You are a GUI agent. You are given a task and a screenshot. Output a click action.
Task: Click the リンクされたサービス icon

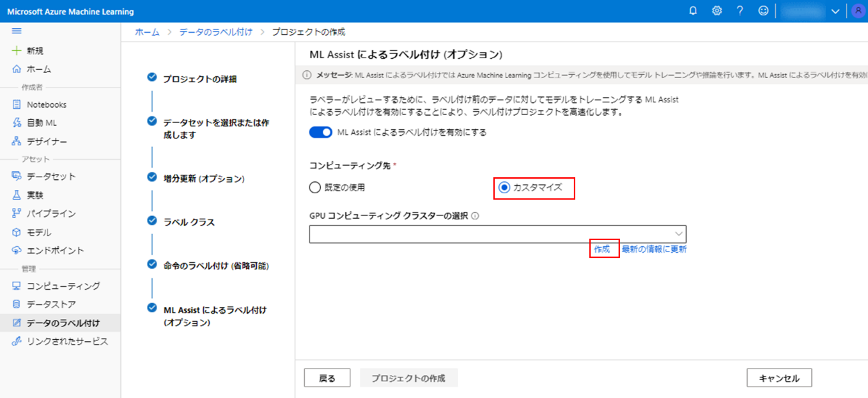[x=17, y=341]
